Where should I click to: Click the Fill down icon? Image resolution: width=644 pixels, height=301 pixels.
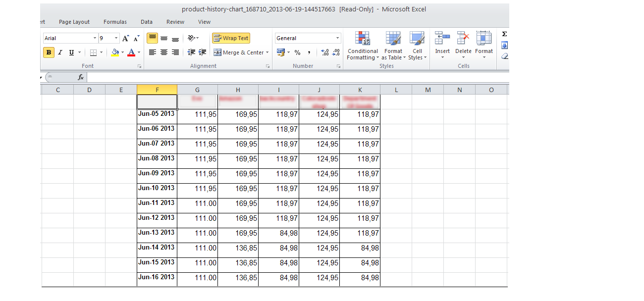pos(505,46)
